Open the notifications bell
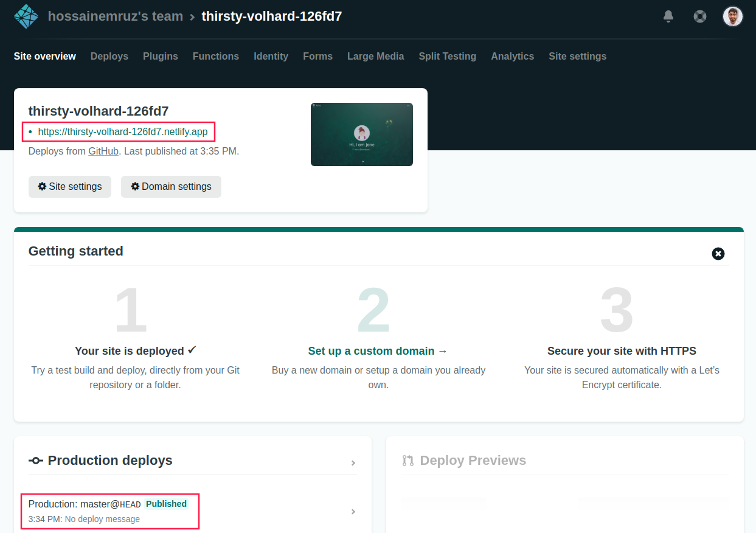Viewport: 756px width, 533px height. [668, 16]
